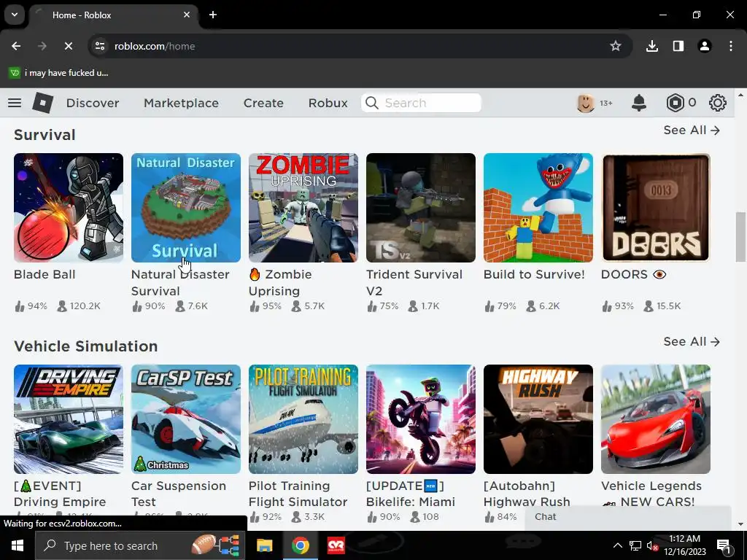Image resolution: width=747 pixels, height=560 pixels.
Task: Click the muted volume tray icon
Action: (x=652, y=545)
